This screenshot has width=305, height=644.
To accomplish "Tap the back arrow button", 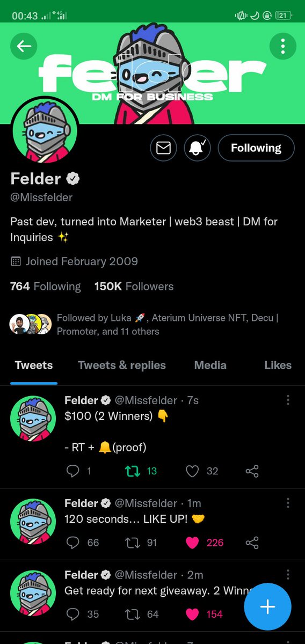I will pyautogui.click(x=24, y=46).
